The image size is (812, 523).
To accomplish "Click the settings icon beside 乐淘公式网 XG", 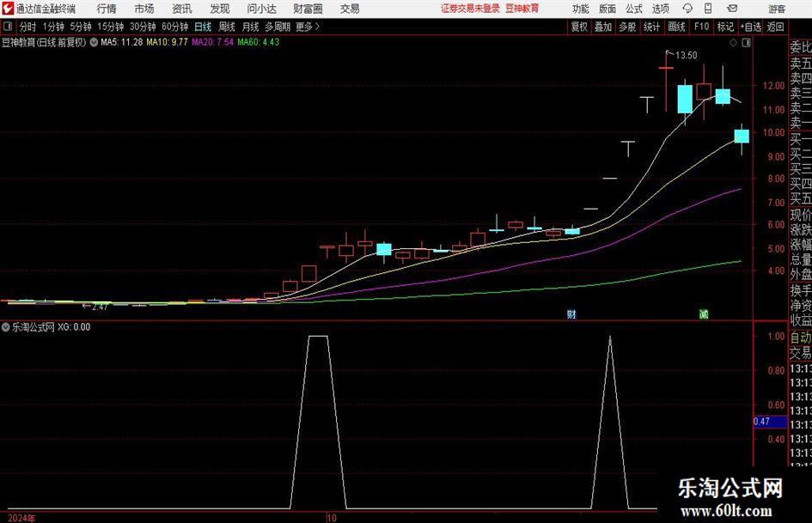I will coord(5,326).
